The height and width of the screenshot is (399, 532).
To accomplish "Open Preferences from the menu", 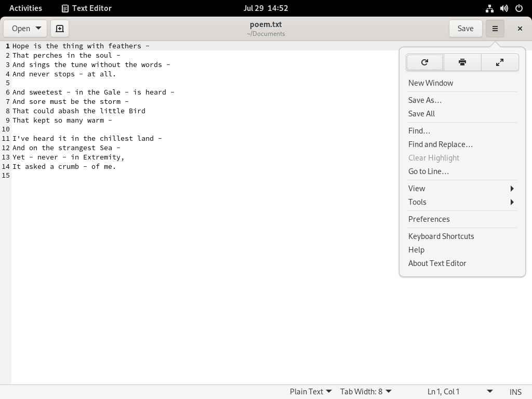I will 462,219.
